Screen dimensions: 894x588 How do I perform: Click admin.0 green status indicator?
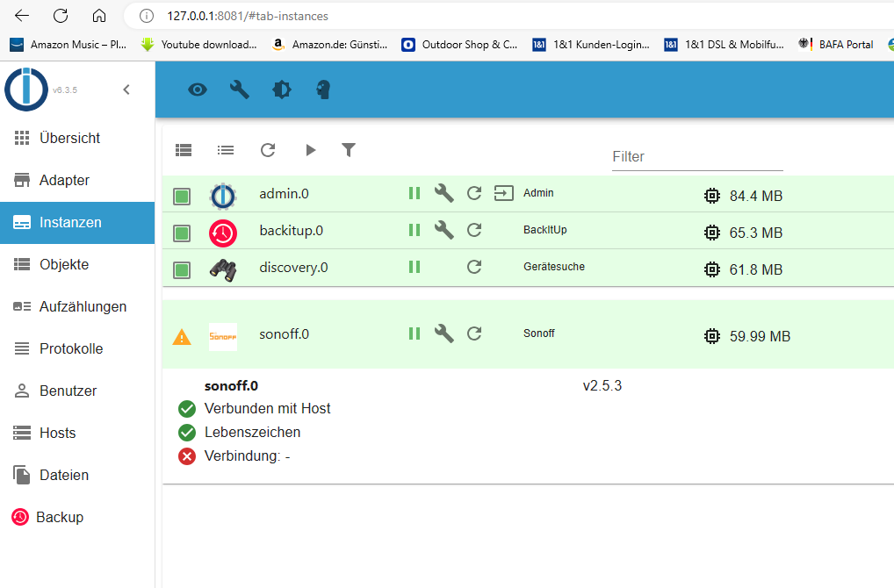[x=182, y=197]
